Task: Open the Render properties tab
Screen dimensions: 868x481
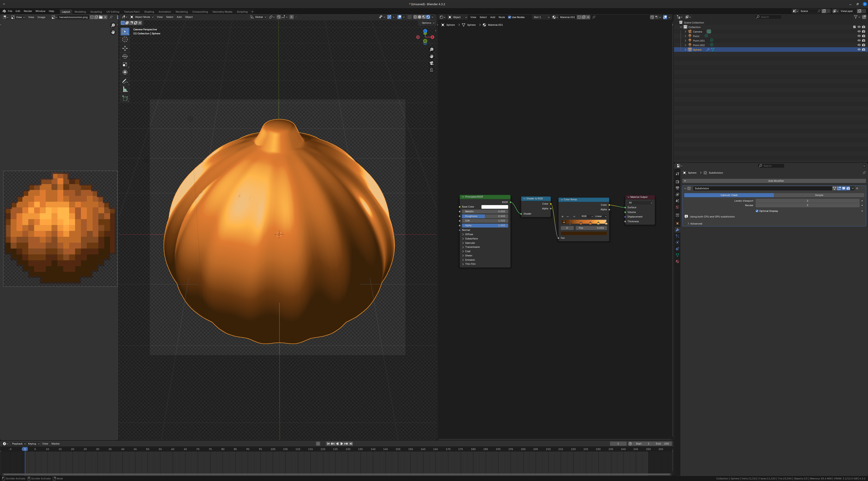Action: 677,182
